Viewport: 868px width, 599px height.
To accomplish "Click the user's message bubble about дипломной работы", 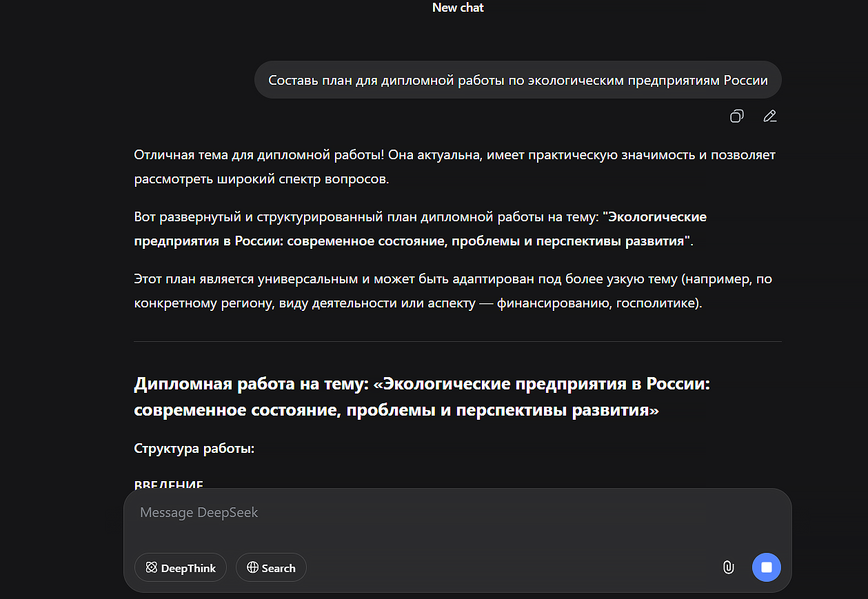I will pyautogui.click(x=517, y=80).
